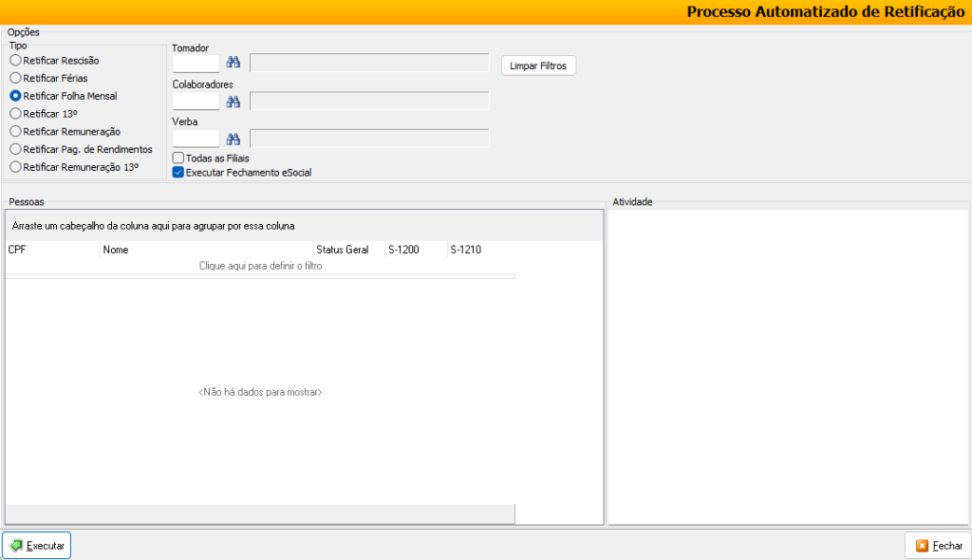Select the Retificar 13º radio option

click(15, 113)
